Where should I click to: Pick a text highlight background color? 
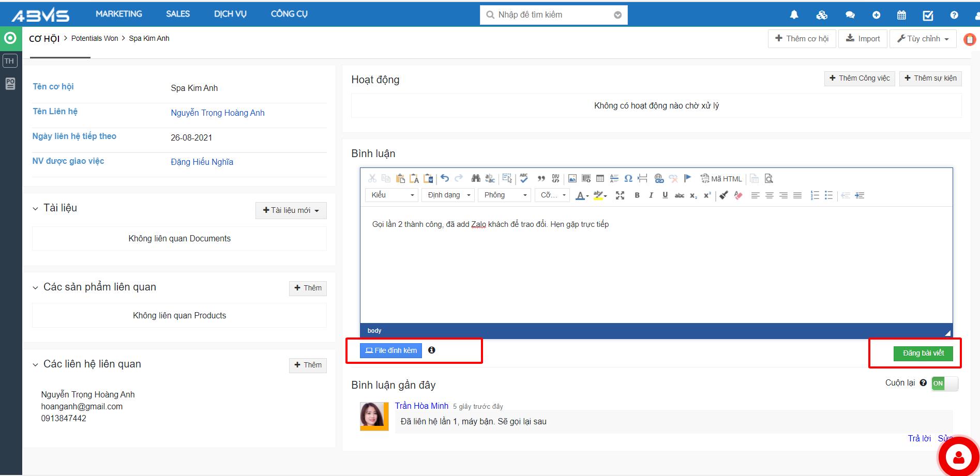click(599, 195)
